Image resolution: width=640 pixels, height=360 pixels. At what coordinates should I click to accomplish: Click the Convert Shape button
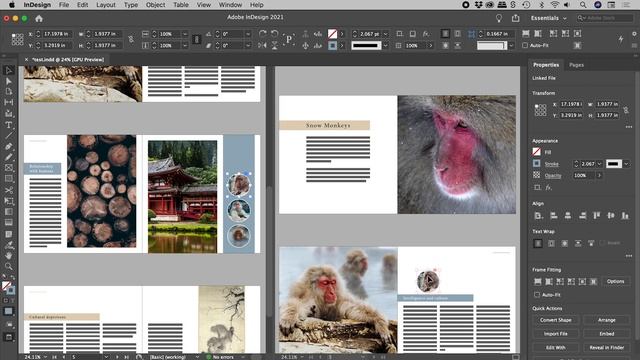point(556,320)
